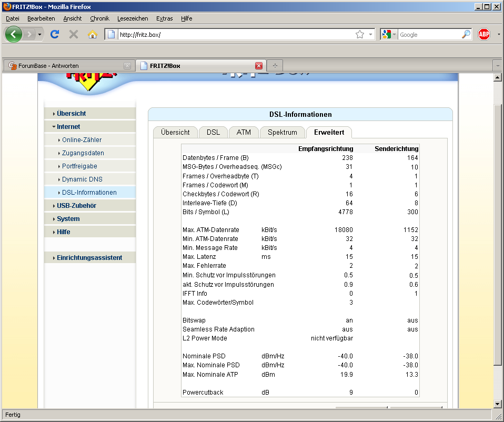Click the Bits / Symbol (L) row label
This screenshot has width=504, height=422.
tap(206, 212)
